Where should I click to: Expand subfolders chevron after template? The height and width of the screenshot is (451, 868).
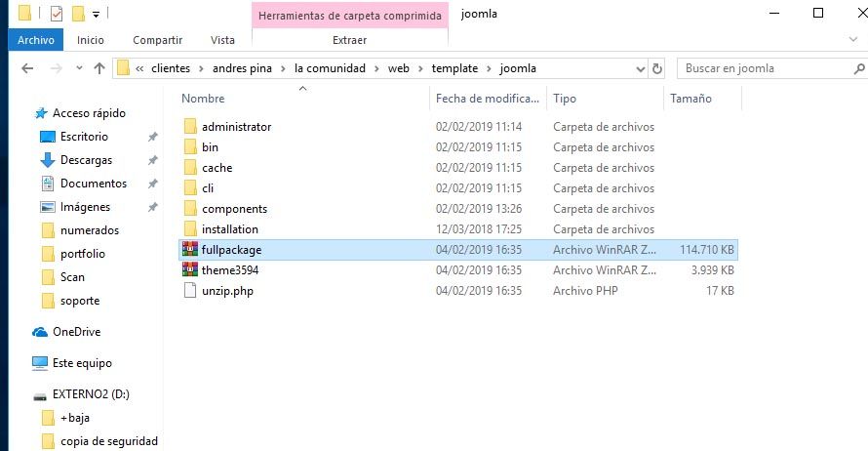click(x=489, y=68)
